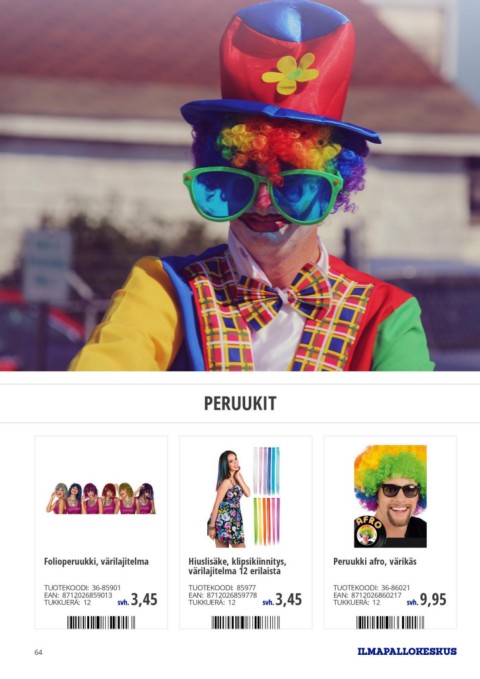Click the 3,45 price on Folioperuukki
Screen dimensions: 480x679
(x=144, y=600)
